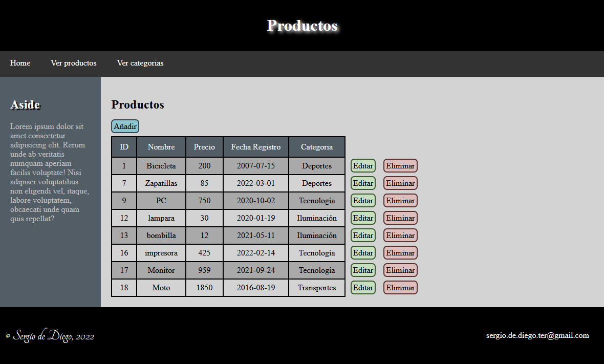Click the impresora name cell

[161, 253]
